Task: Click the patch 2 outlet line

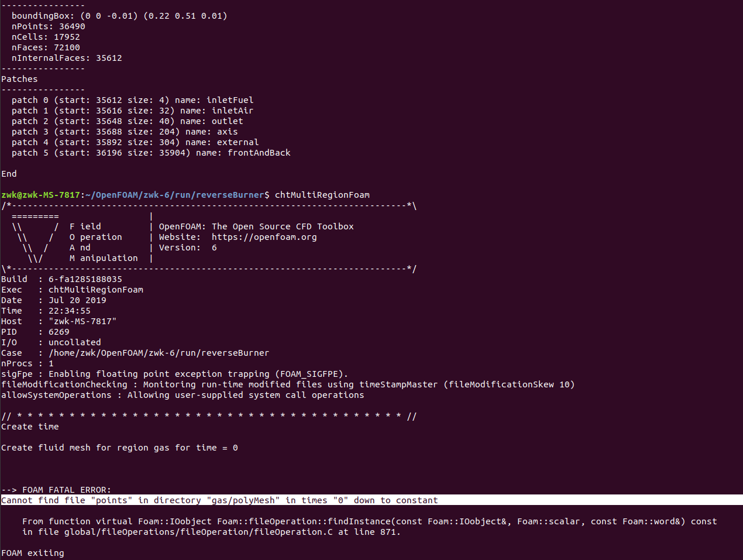Action: click(127, 121)
